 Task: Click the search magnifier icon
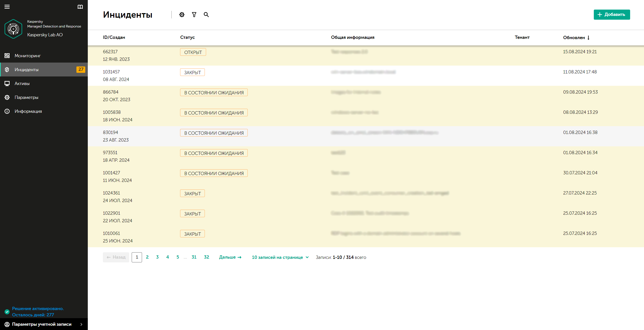[206, 15]
